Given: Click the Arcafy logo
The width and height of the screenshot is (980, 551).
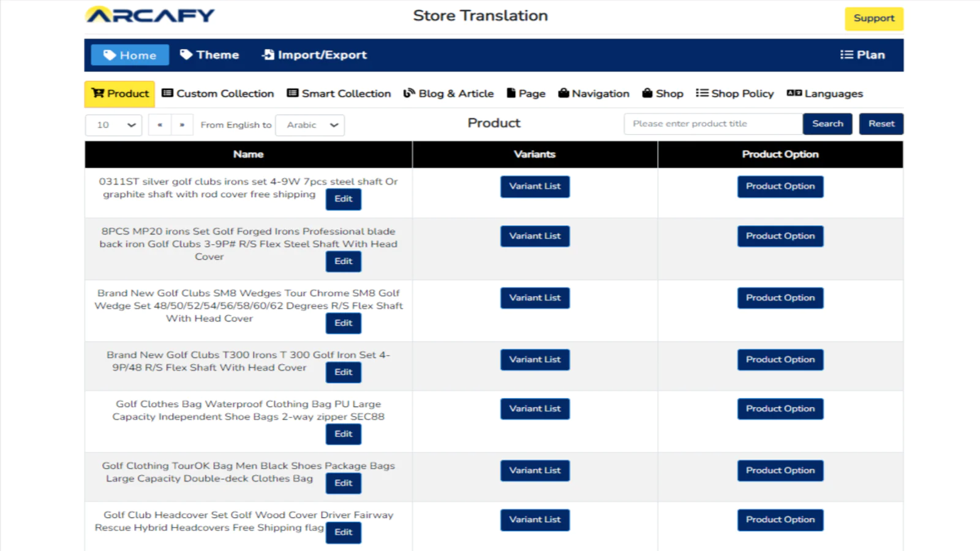Looking at the screenshot, I should point(150,15).
